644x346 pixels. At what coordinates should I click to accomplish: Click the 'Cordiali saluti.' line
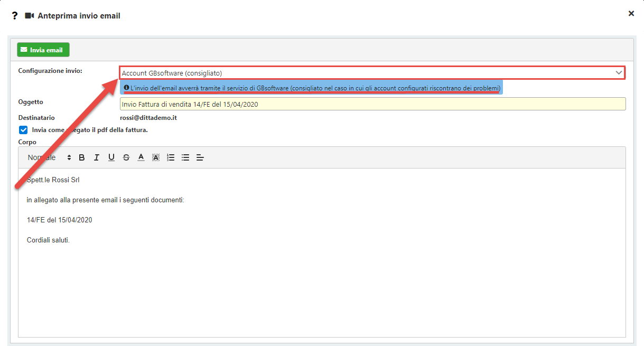point(48,240)
